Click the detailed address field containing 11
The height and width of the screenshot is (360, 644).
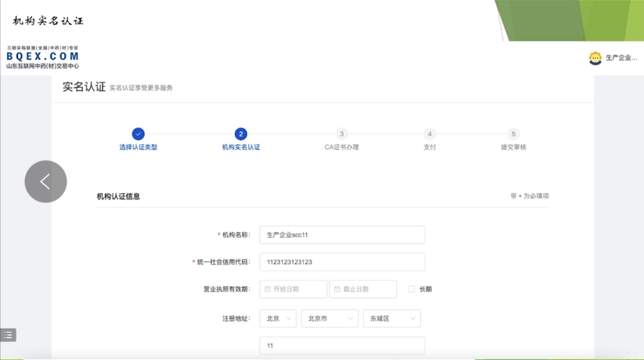point(342,345)
